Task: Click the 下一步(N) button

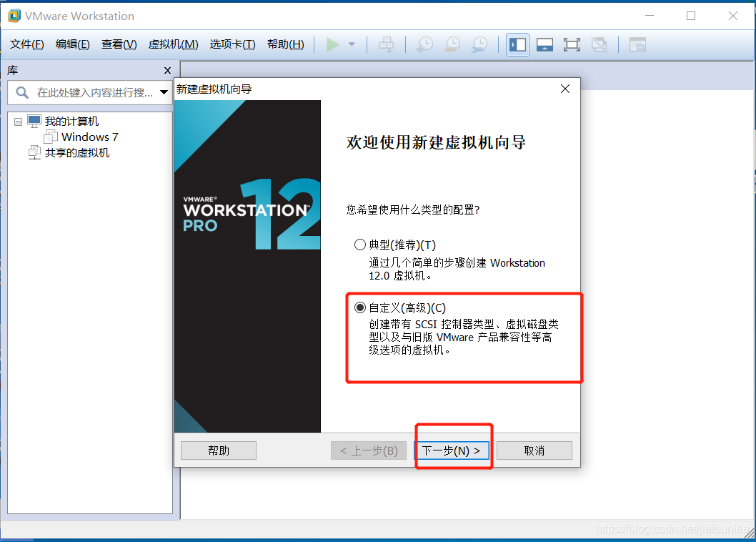Action: click(452, 450)
